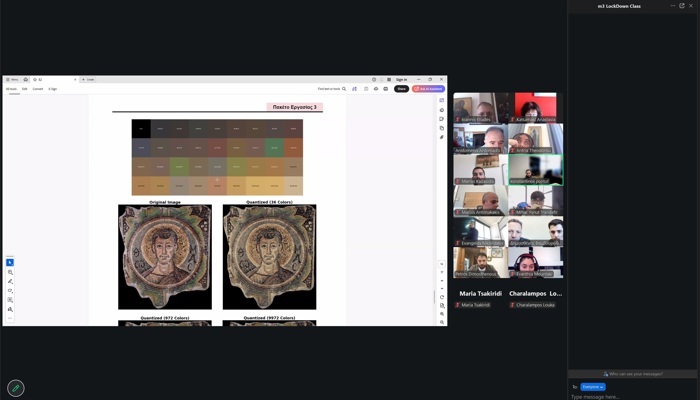Select the stamp sign tool in left toolbar
The width and height of the screenshot is (700, 400).
(10, 309)
